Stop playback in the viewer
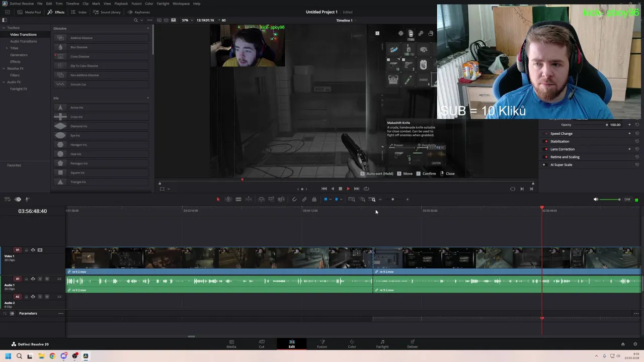The height and width of the screenshot is (362, 644). point(340,189)
